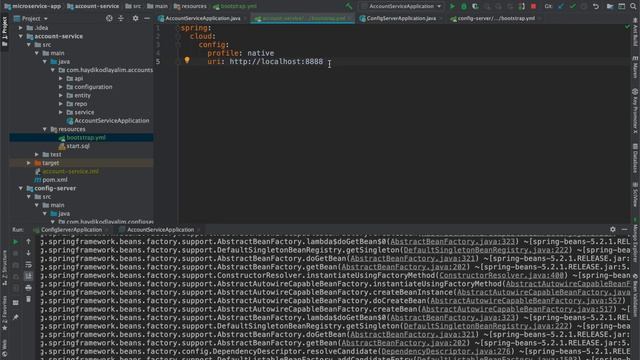Click the uri: http://localhost:8888 line in editor
640x360 pixels.
click(x=265, y=62)
